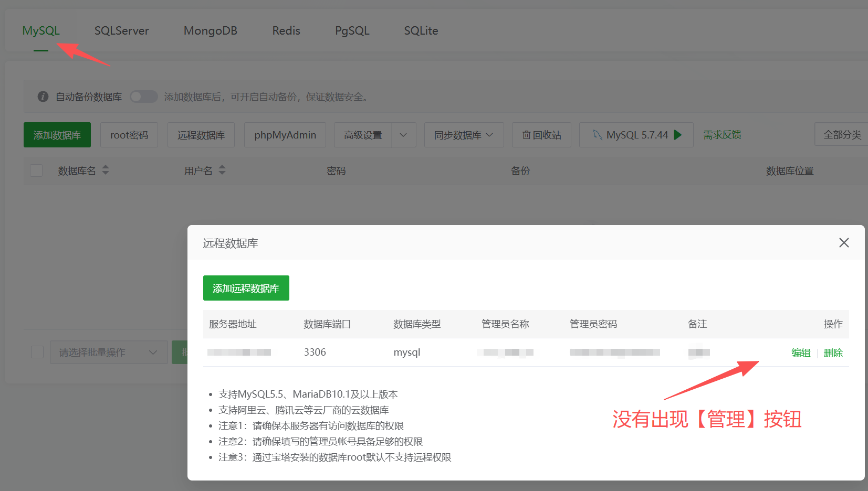Click the info icon beside 自动备份数据库
Viewport: 868px width, 491px height.
pyautogui.click(x=43, y=97)
